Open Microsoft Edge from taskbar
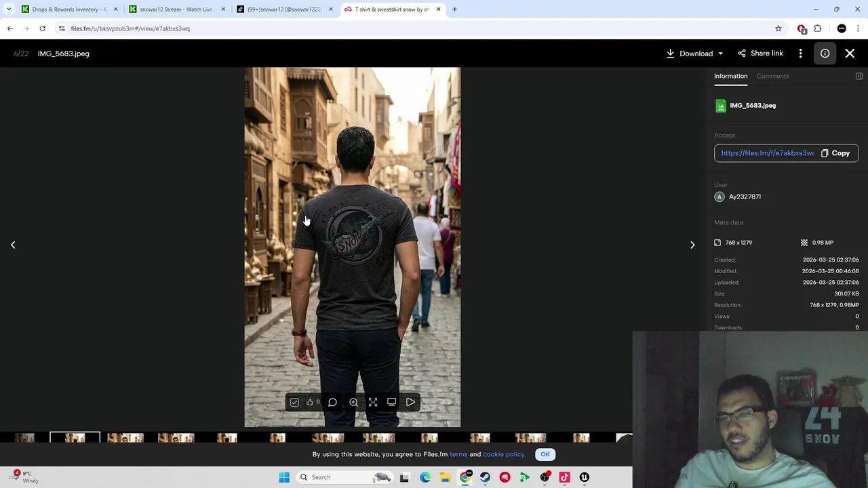This screenshot has width=868, height=488. coord(425,477)
